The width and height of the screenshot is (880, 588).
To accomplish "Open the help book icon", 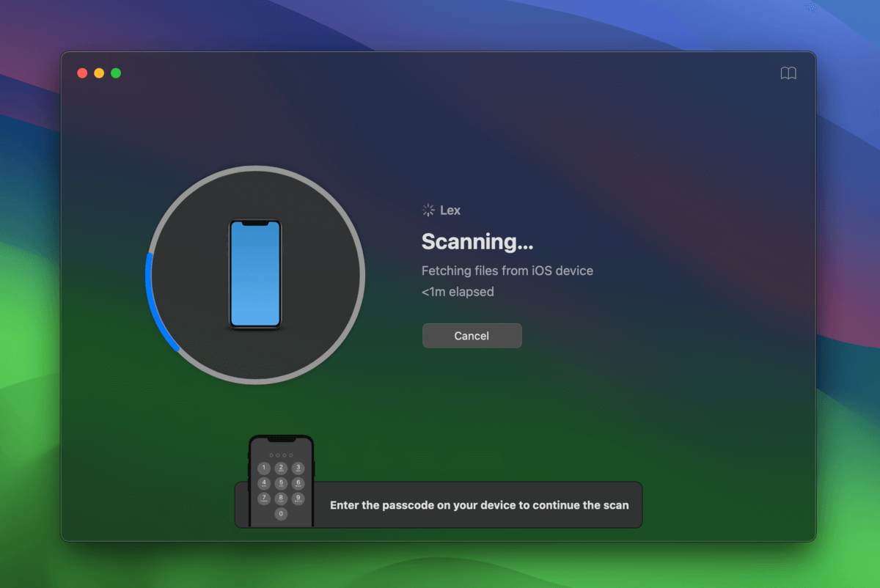I will coord(788,73).
